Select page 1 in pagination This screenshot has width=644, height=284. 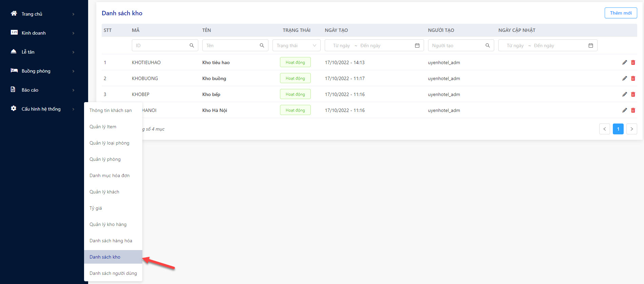[x=618, y=129]
